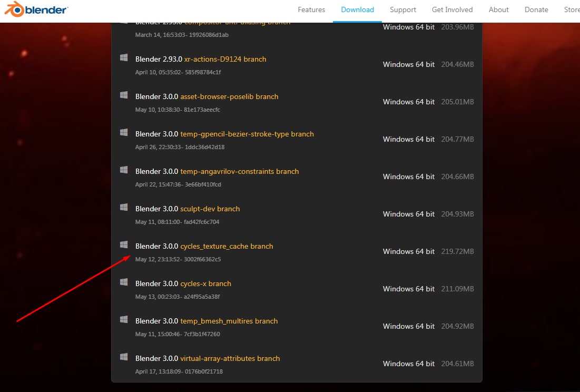580x392 pixels.
Task: Open the Support menu item
Action: (x=403, y=9)
